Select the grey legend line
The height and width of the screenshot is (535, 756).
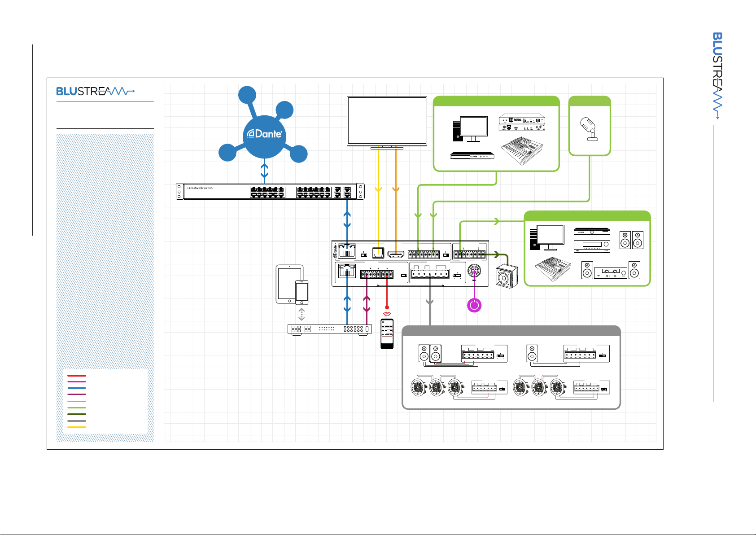(76, 421)
